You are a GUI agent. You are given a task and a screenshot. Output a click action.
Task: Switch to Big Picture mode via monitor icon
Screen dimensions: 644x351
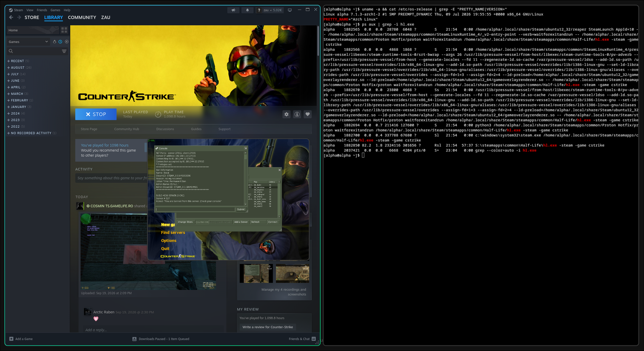(x=289, y=10)
